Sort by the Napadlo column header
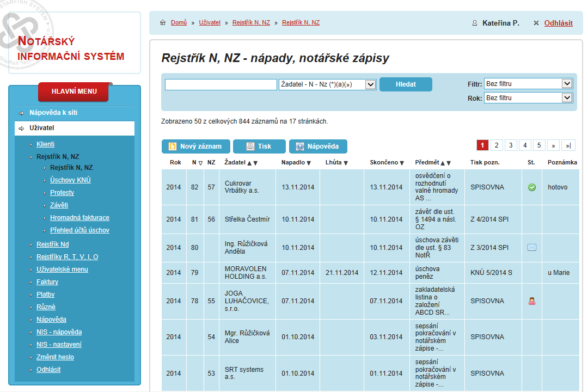588x392 pixels. pyautogui.click(x=296, y=162)
